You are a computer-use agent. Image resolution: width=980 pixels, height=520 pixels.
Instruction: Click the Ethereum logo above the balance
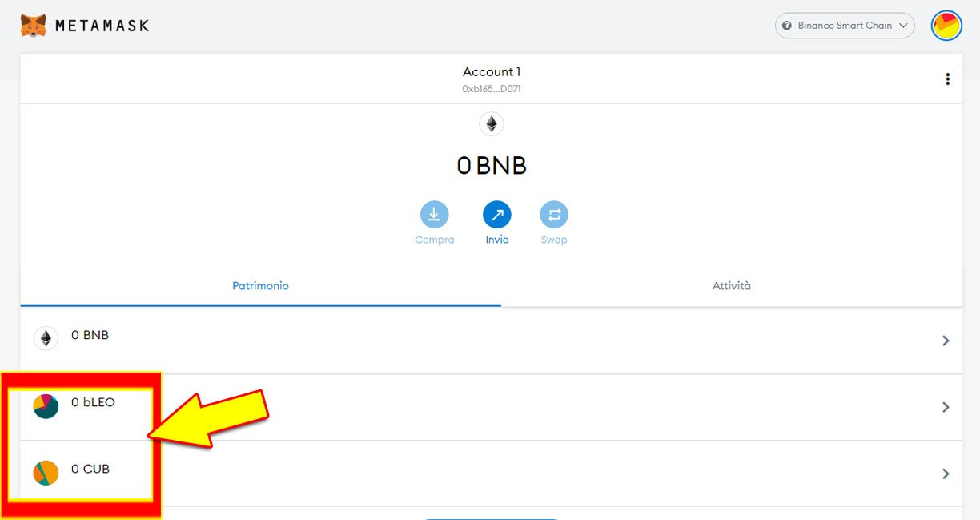(492, 124)
